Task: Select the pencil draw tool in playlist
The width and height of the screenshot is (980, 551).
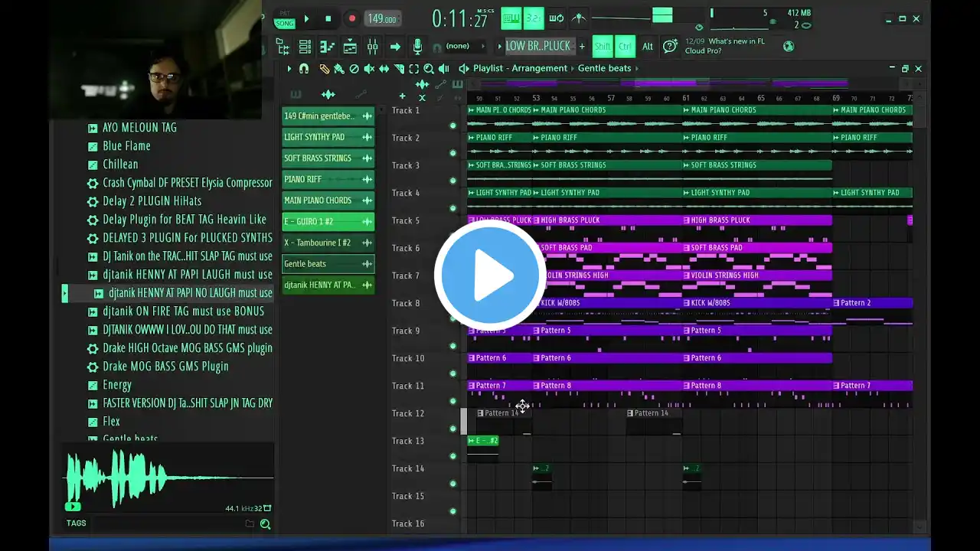Action: click(324, 69)
